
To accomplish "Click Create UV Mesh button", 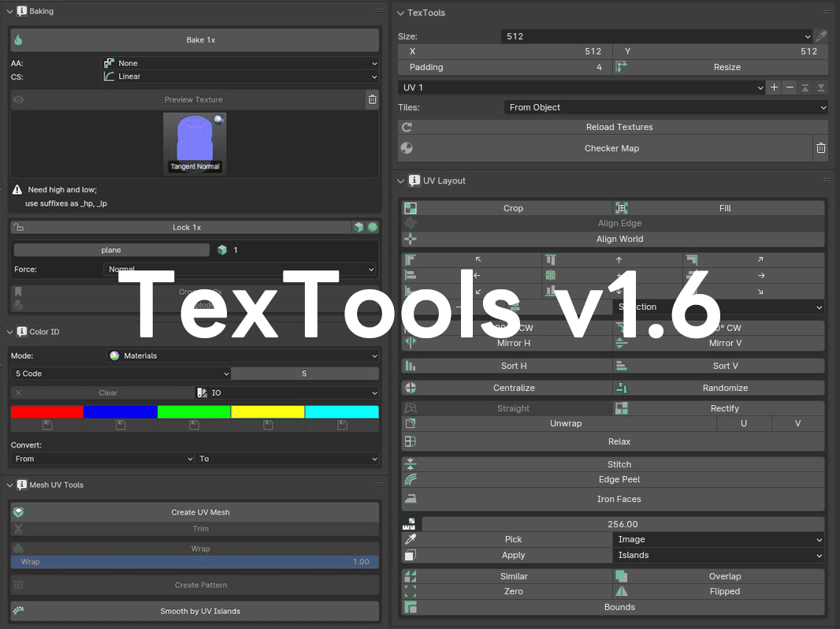I will click(x=195, y=512).
